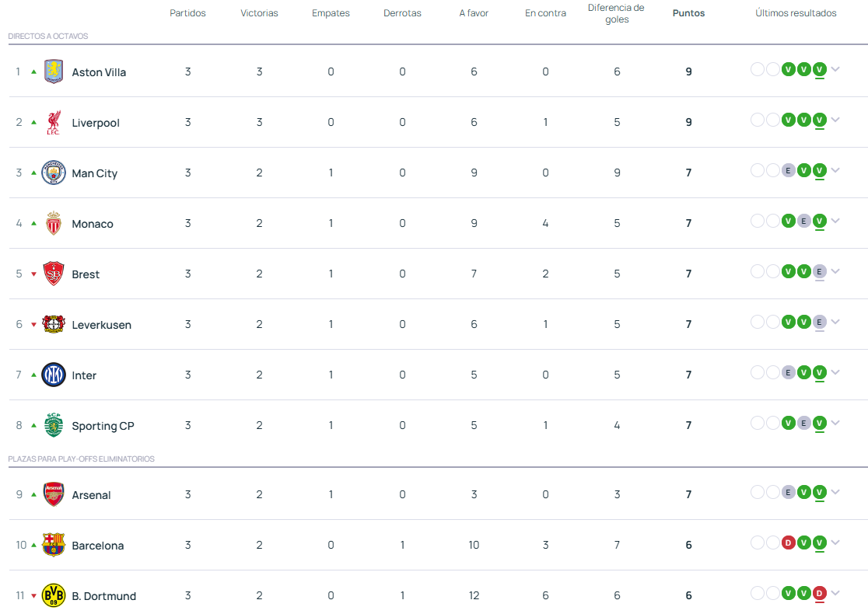
Task: Go to the Man City team page
Action: point(95,173)
